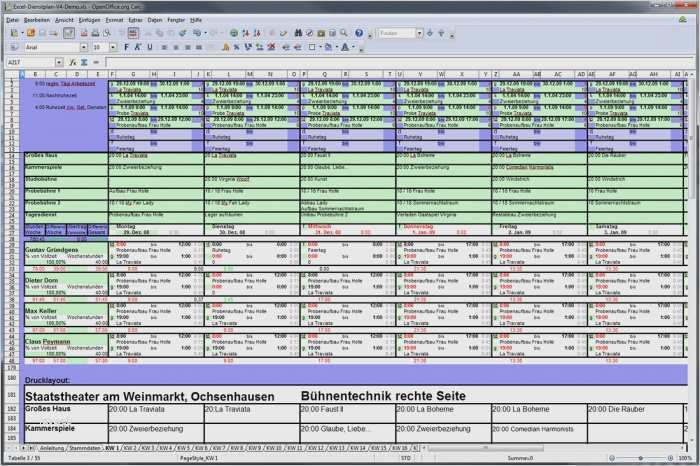This screenshot has height=466, width=700.
Task: Align cell content left
Action: 164,47
